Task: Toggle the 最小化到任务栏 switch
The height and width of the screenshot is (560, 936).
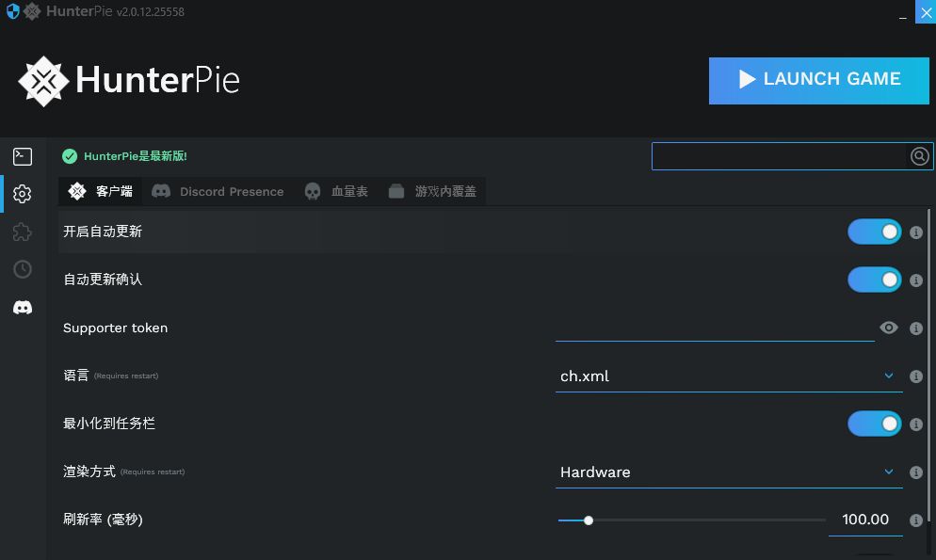Action: [874, 424]
